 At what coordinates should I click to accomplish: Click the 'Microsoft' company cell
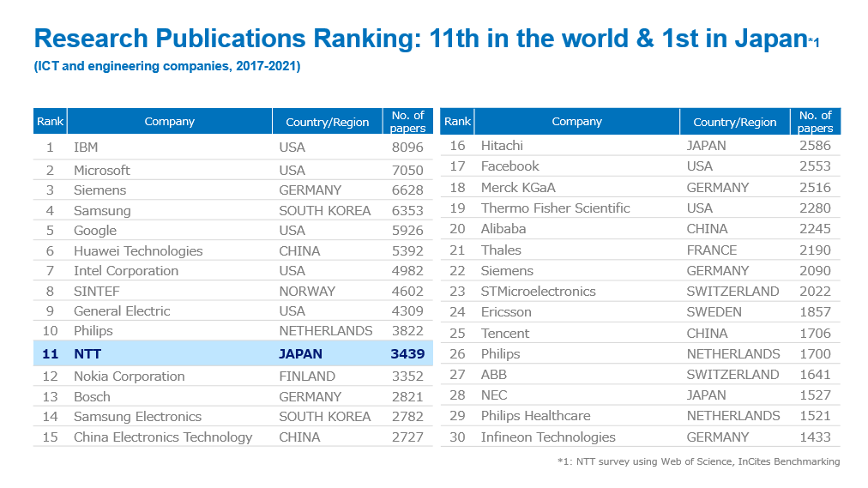tap(102, 170)
